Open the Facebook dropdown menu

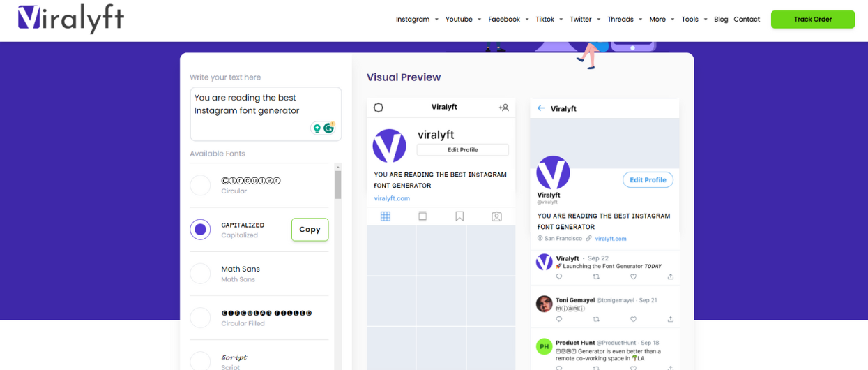[x=508, y=20]
